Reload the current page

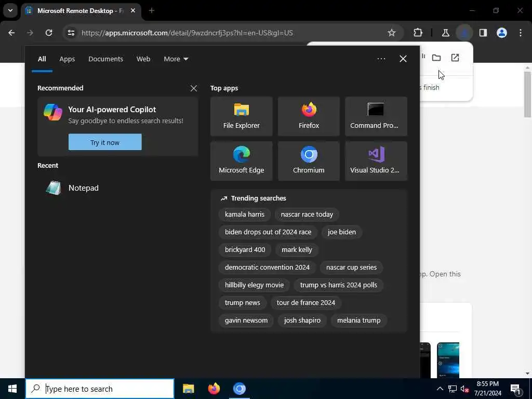[49, 33]
